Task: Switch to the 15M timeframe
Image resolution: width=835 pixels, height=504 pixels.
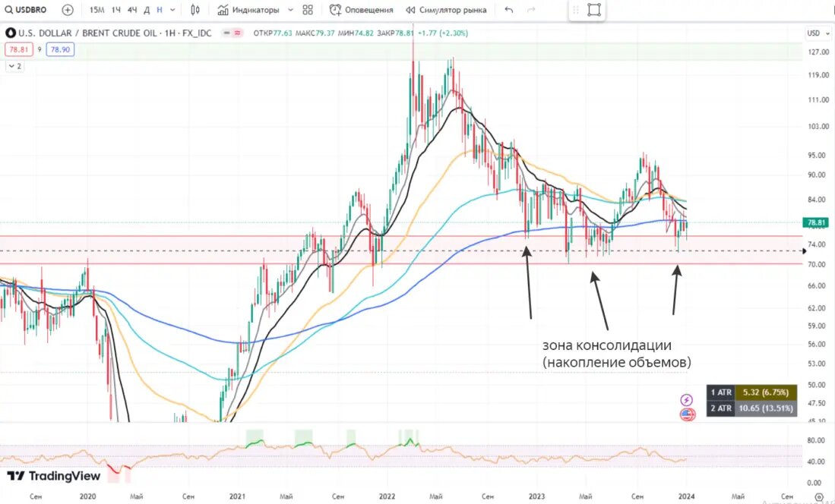Action: pyautogui.click(x=97, y=10)
